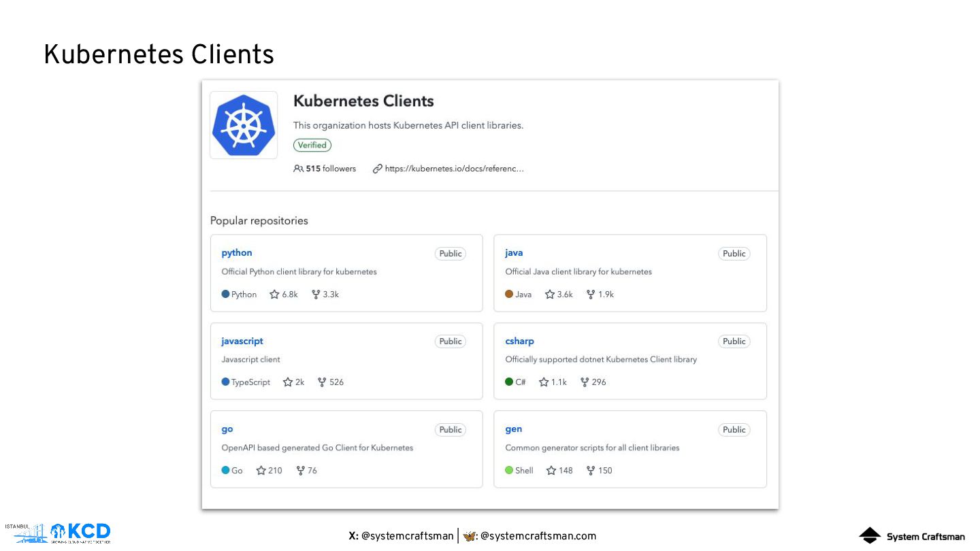
Task: Click the kubernetes.io docs reference URL
Action: click(454, 169)
